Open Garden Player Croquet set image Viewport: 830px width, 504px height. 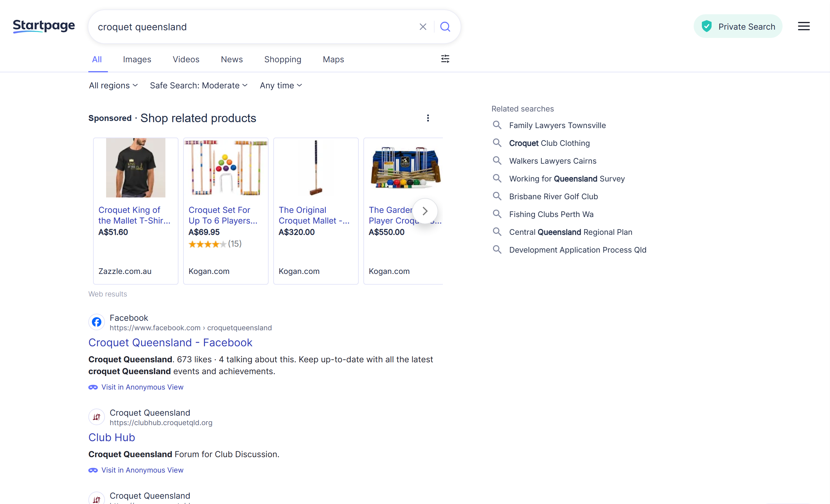click(406, 168)
